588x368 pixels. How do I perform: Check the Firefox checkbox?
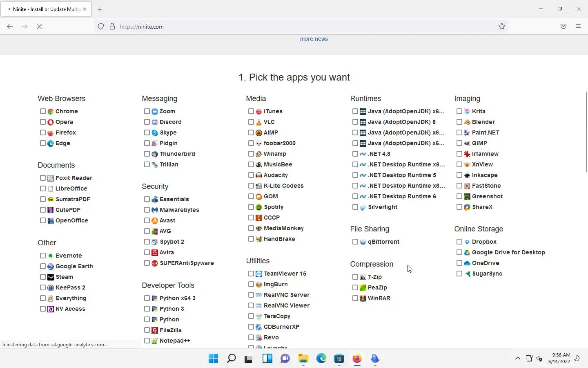[x=43, y=132]
